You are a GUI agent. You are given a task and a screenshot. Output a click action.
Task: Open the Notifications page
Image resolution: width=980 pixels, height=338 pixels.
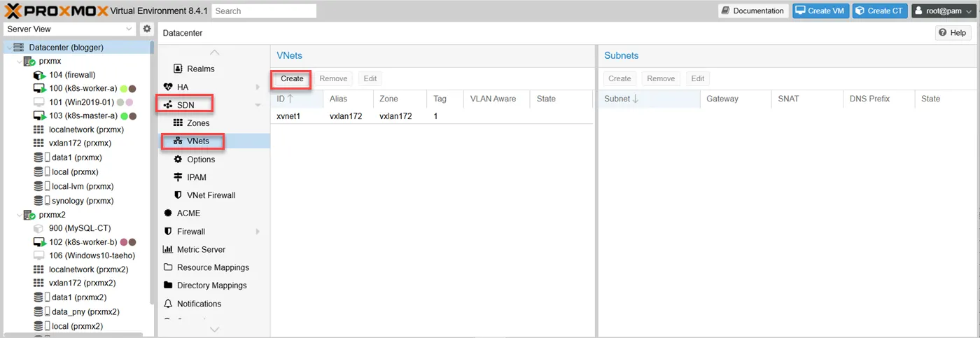click(199, 304)
